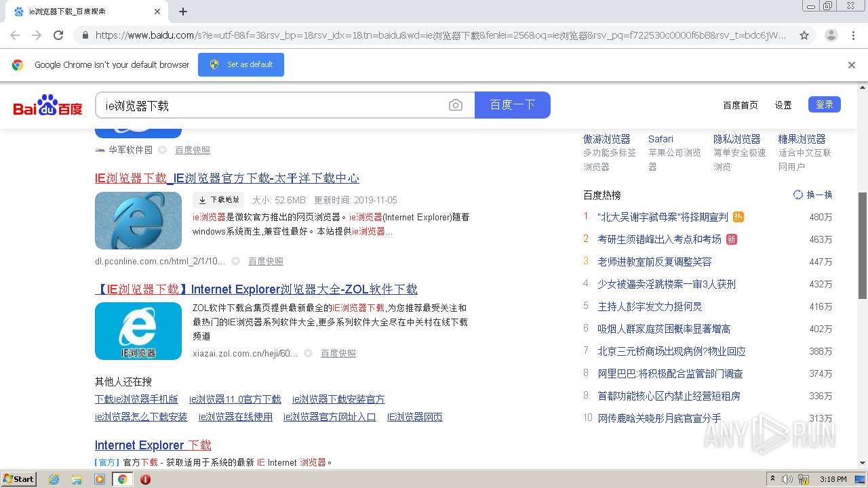The width and height of the screenshot is (868, 488).
Task: Open Chrome three-dot menu
Action: pos(852,35)
